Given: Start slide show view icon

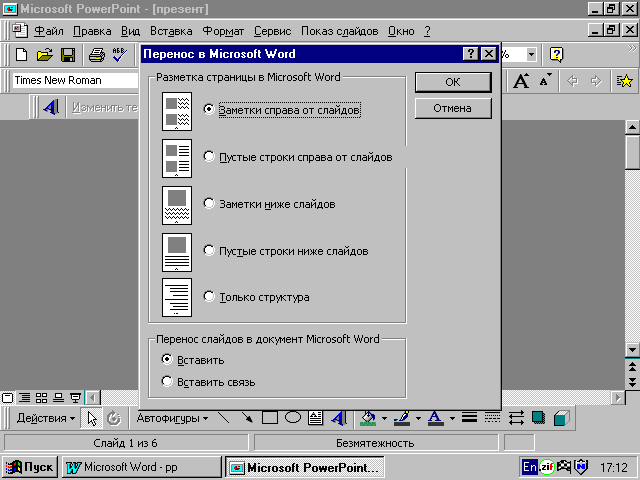Looking at the screenshot, I should (76, 397).
